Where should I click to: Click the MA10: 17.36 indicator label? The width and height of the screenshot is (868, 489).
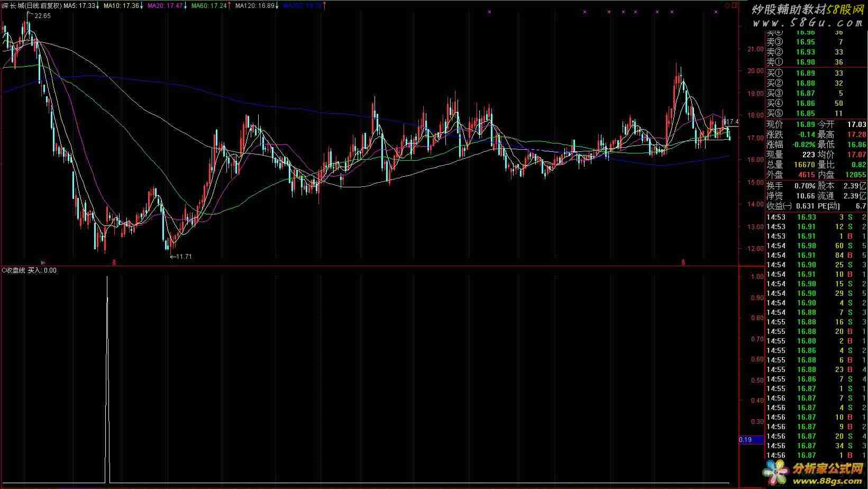click(123, 6)
